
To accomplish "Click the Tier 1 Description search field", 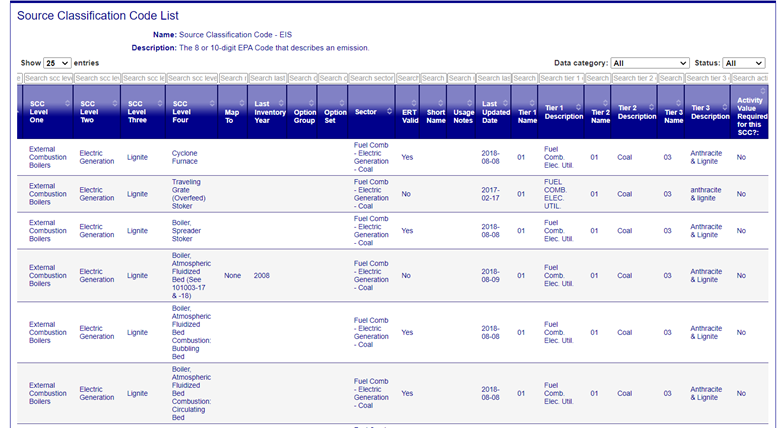I will [x=561, y=78].
